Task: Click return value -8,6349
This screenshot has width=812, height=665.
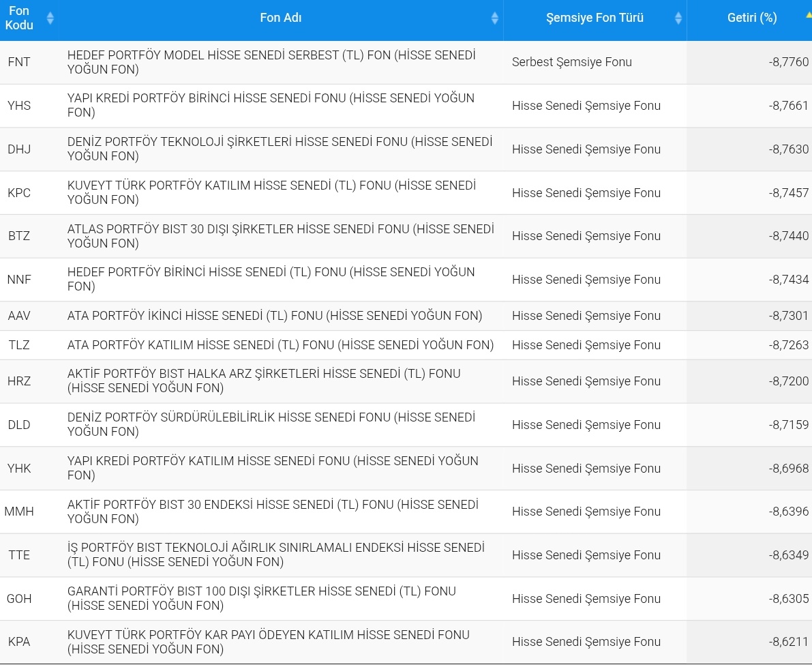Action: (789, 555)
